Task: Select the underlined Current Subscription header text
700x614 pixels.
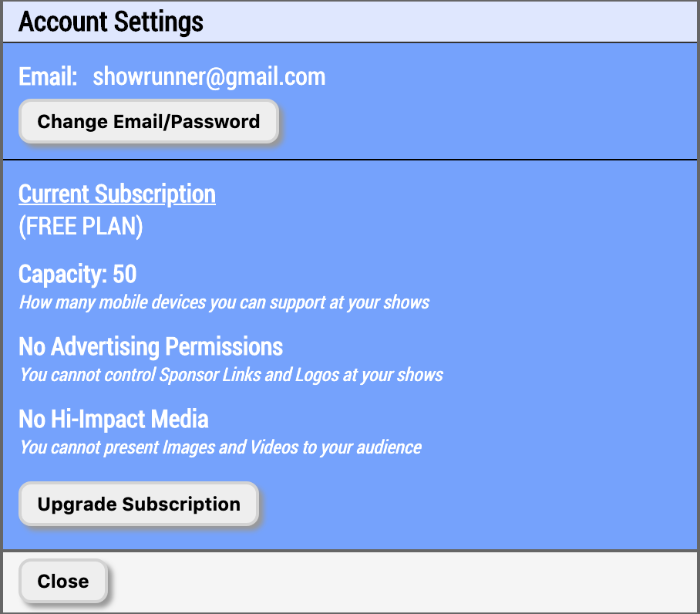Action: pos(116,194)
